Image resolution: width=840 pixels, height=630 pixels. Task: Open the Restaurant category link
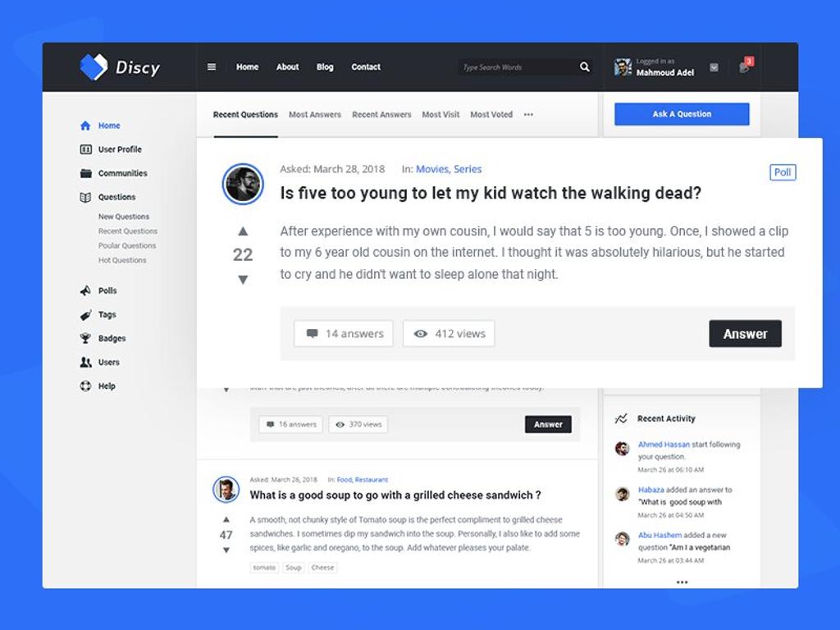(372, 480)
